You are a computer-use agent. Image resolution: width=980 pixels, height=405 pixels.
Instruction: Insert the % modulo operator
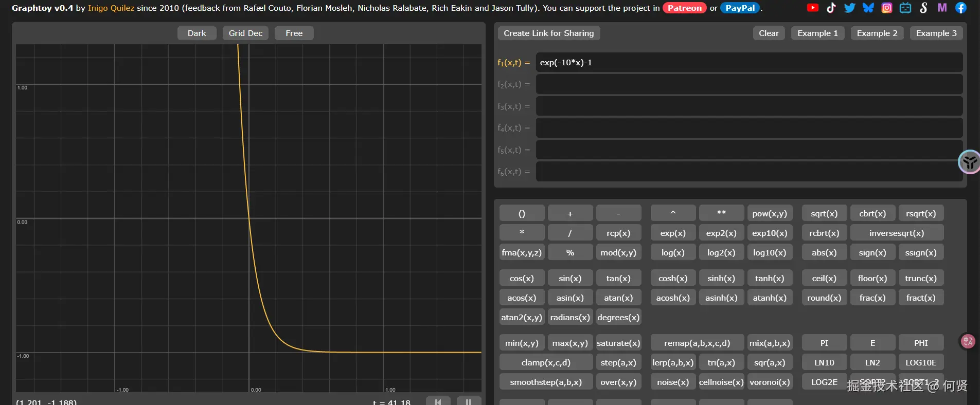pos(570,252)
